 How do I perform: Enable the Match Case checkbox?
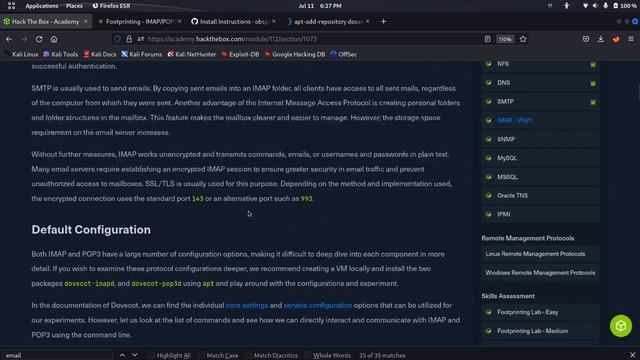(201, 356)
